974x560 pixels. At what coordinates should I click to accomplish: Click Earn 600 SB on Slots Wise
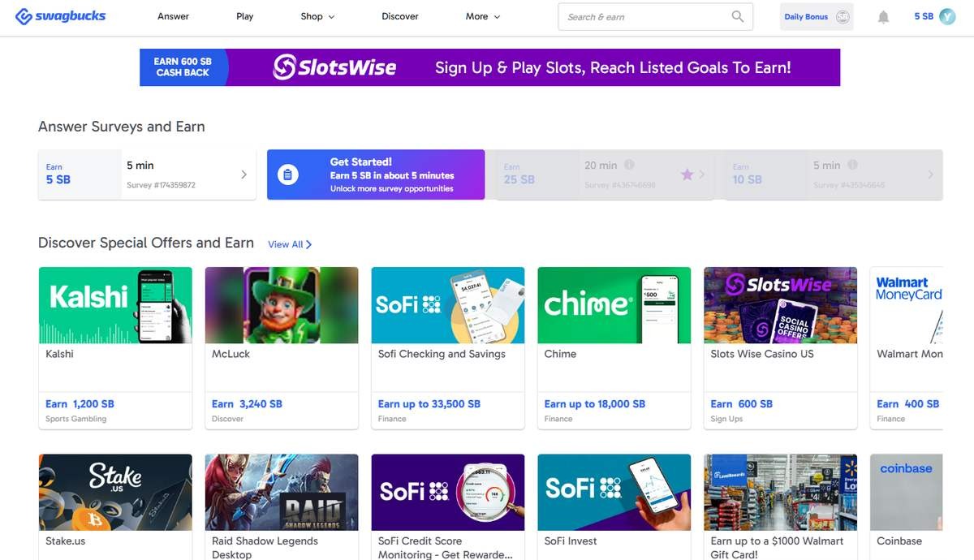(x=742, y=404)
